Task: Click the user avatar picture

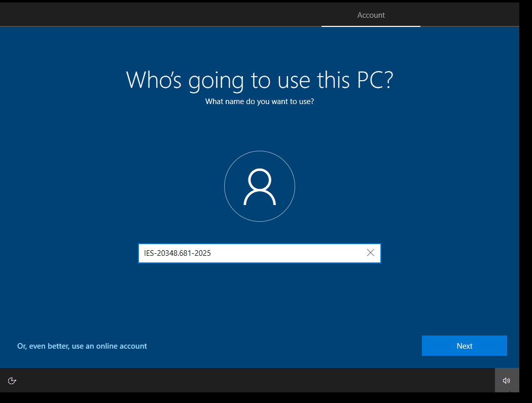Action: click(x=260, y=186)
